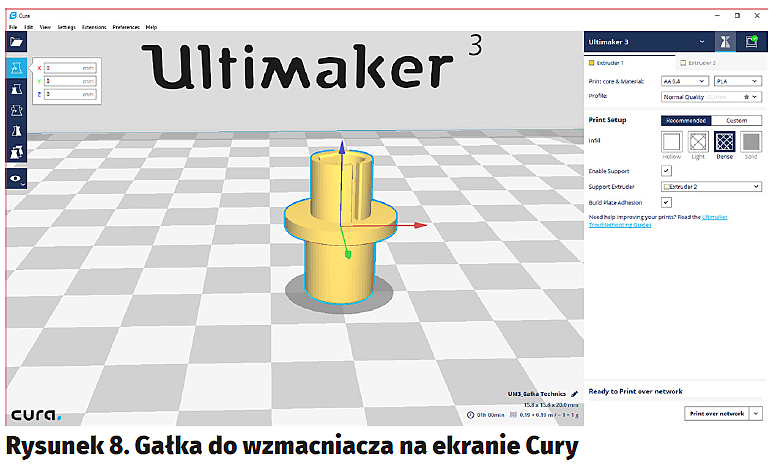Choose the Hollow infill option
This screenshot has height=464, width=780.
[672, 142]
